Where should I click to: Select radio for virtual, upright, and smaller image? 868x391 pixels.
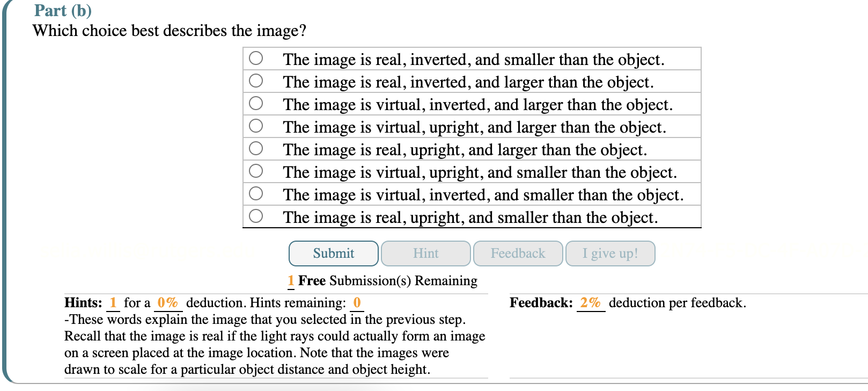point(255,171)
